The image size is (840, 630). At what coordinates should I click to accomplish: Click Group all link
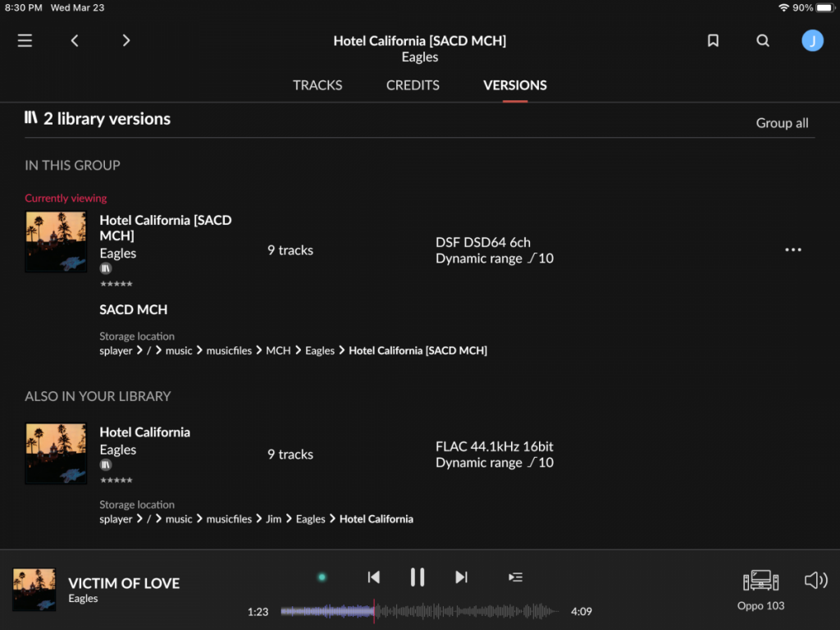click(782, 123)
